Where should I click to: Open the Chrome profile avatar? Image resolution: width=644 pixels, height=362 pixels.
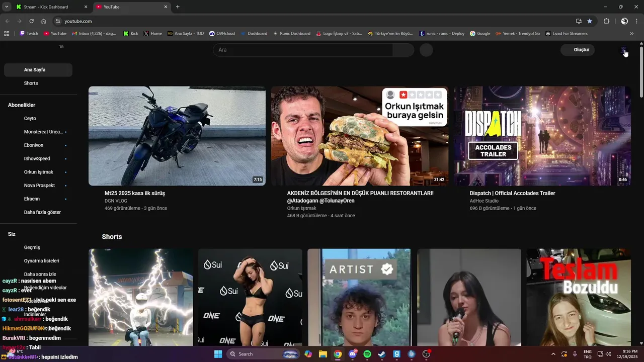[x=624, y=21]
